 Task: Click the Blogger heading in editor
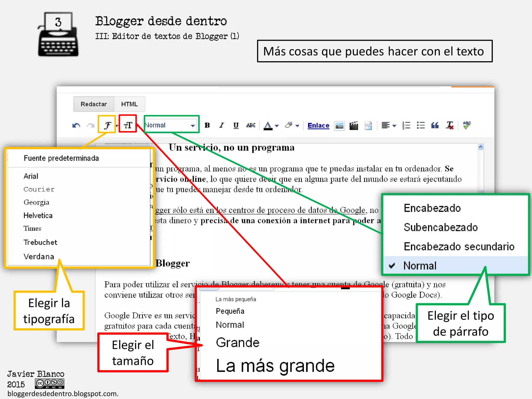click(173, 263)
